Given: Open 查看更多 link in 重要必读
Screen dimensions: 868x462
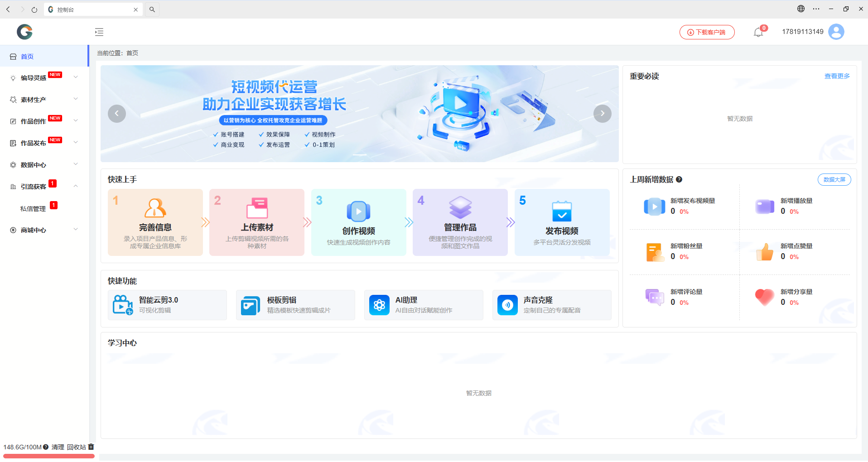Looking at the screenshot, I should 837,76.
